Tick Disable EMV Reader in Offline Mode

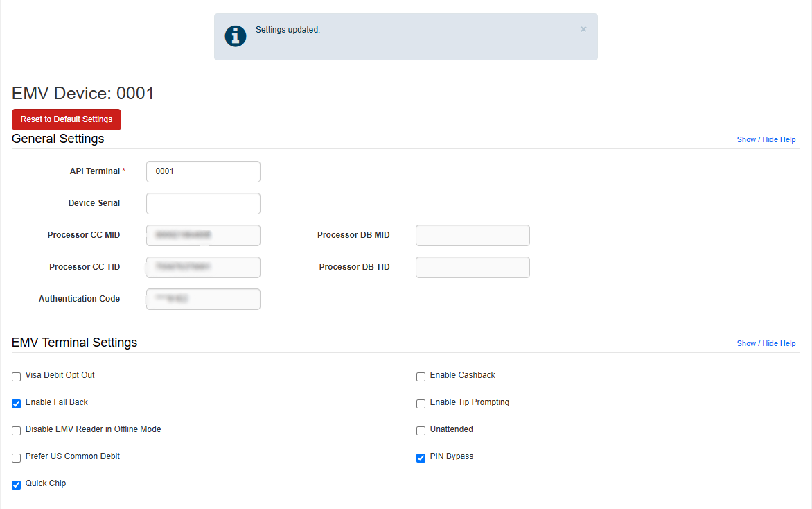(17, 431)
